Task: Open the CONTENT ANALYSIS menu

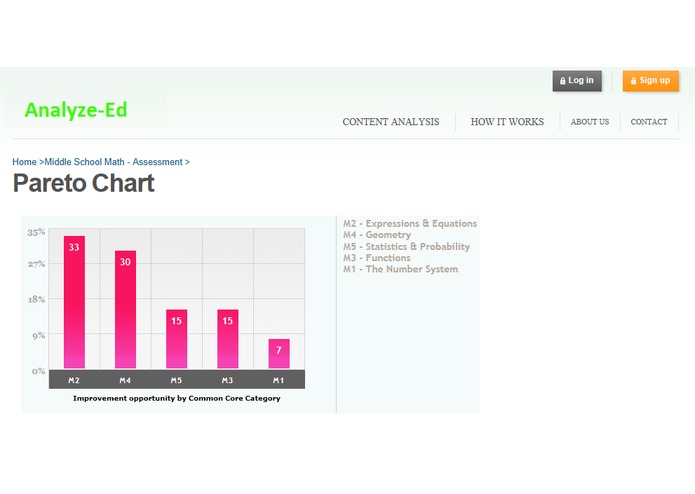Action: (x=390, y=122)
